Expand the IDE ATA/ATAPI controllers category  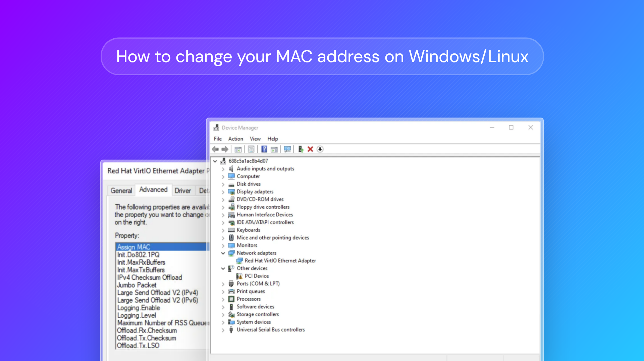pyautogui.click(x=223, y=223)
